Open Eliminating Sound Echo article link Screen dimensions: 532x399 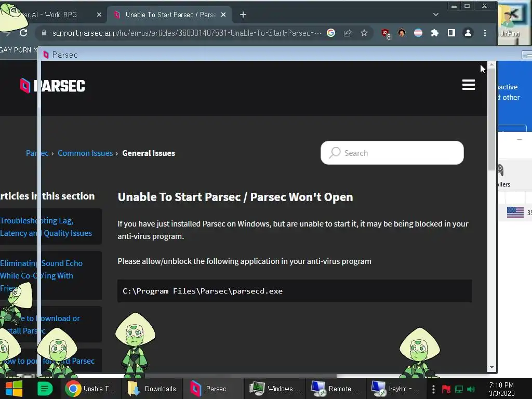42,275
